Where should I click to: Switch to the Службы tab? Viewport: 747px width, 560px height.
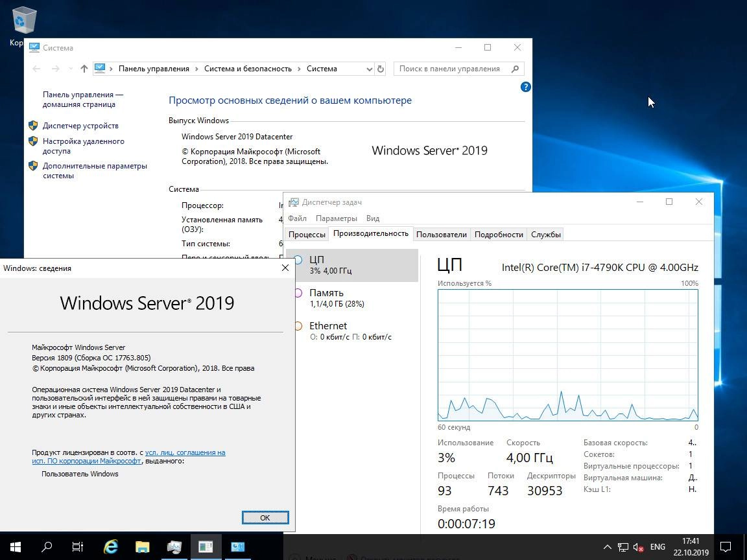click(545, 234)
